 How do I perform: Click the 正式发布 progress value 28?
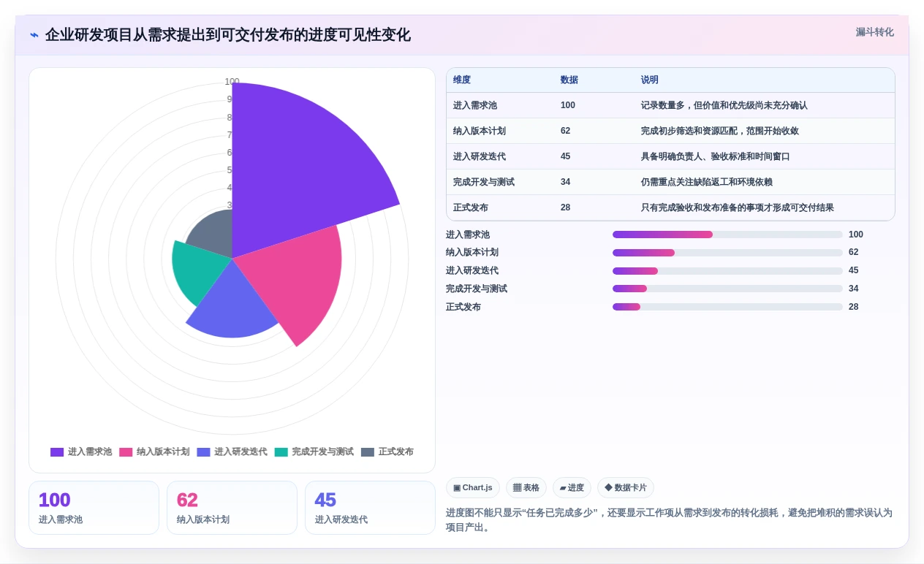(x=854, y=307)
